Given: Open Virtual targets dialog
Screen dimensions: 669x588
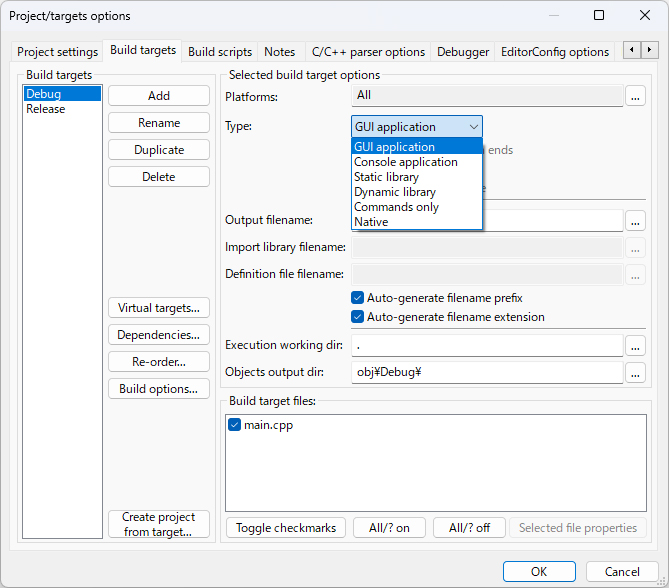Looking at the screenshot, I should [159, 308].
